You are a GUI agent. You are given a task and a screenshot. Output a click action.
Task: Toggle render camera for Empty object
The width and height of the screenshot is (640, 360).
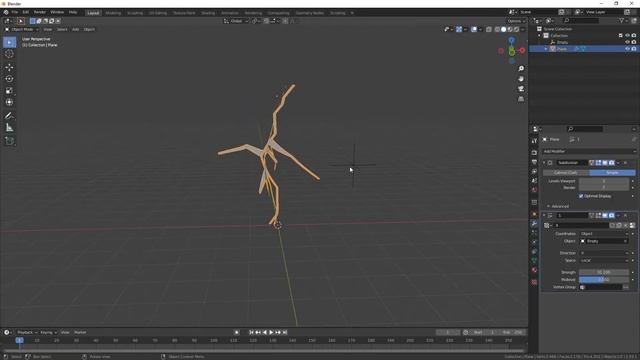tap(634, 42)
